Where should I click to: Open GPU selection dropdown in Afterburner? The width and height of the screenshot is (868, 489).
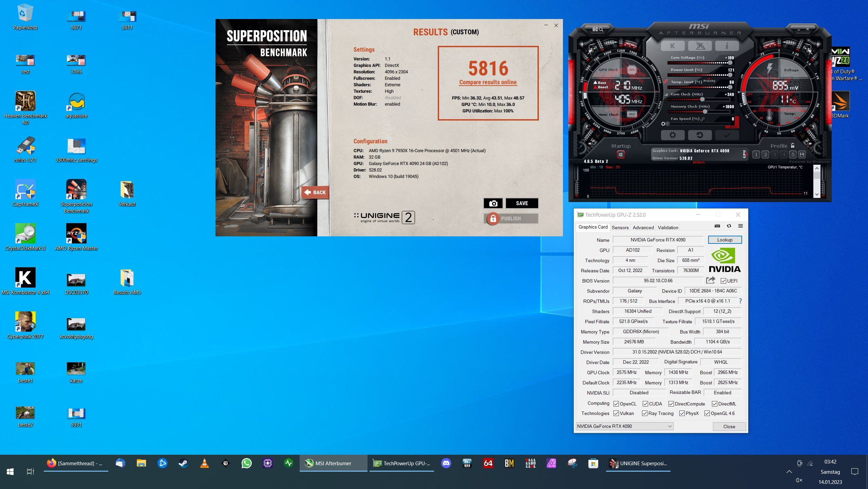744,154
